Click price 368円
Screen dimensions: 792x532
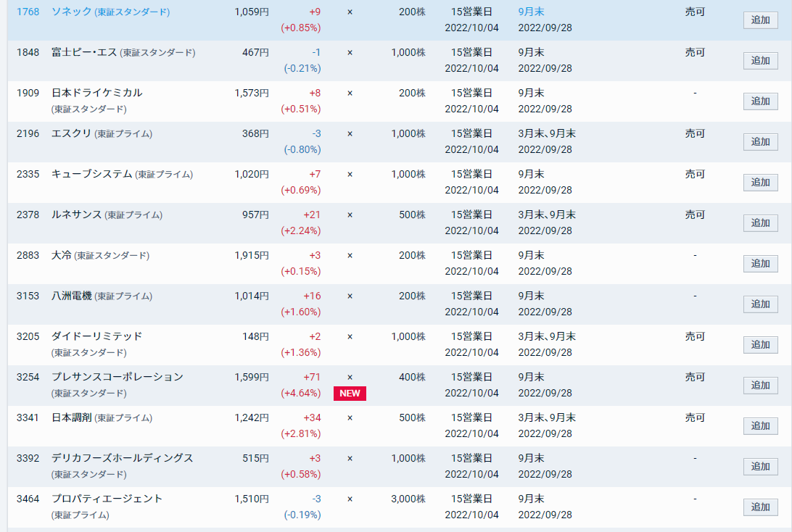pyautogui.click(x=255, y=134)
